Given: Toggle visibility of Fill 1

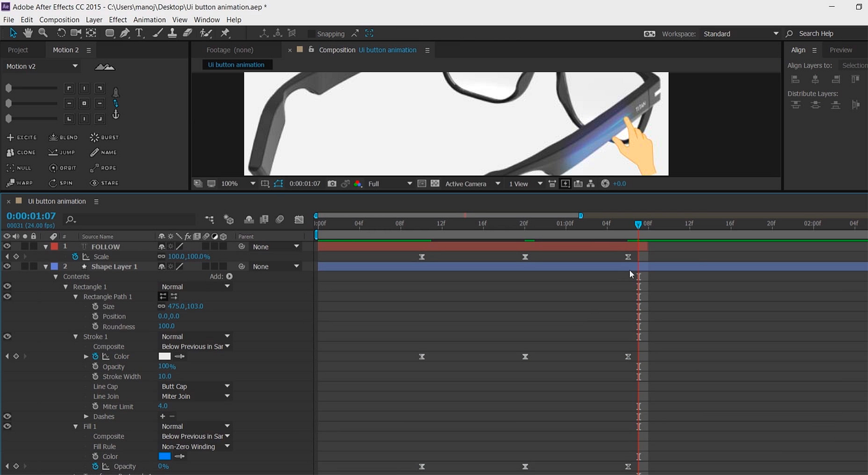Looking at the screenshot, I should click(x=7, y=426).
